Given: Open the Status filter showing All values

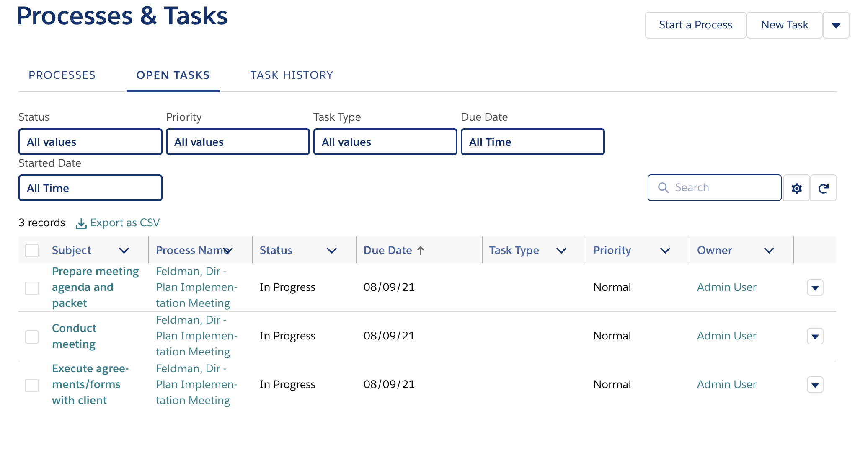Looking at the screenshot, I should [x=90, y=142].
